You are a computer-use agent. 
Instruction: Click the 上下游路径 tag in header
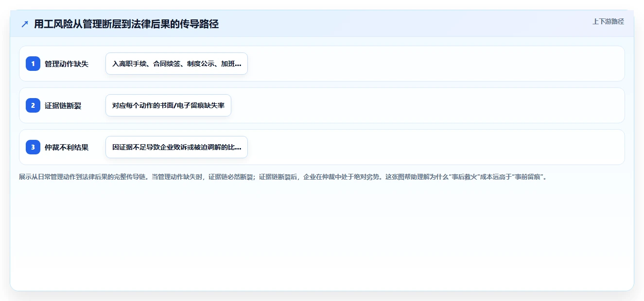click(608, 21)
